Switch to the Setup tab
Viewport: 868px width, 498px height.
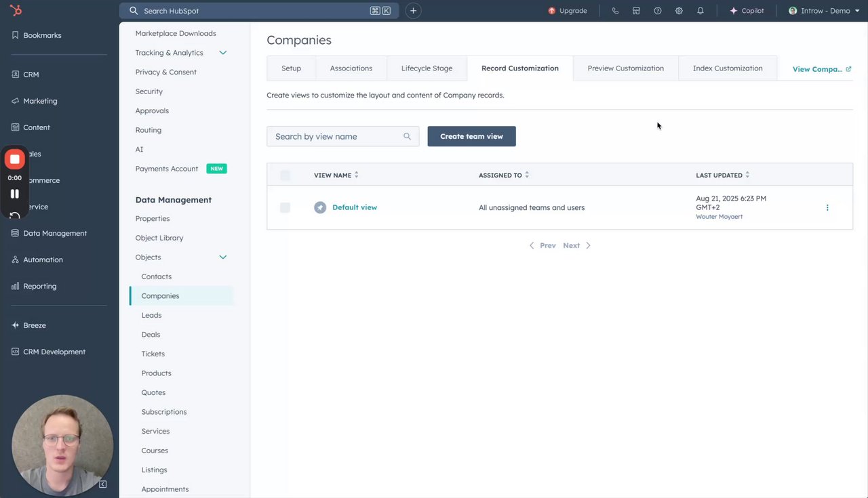click(x=291, y=68)
